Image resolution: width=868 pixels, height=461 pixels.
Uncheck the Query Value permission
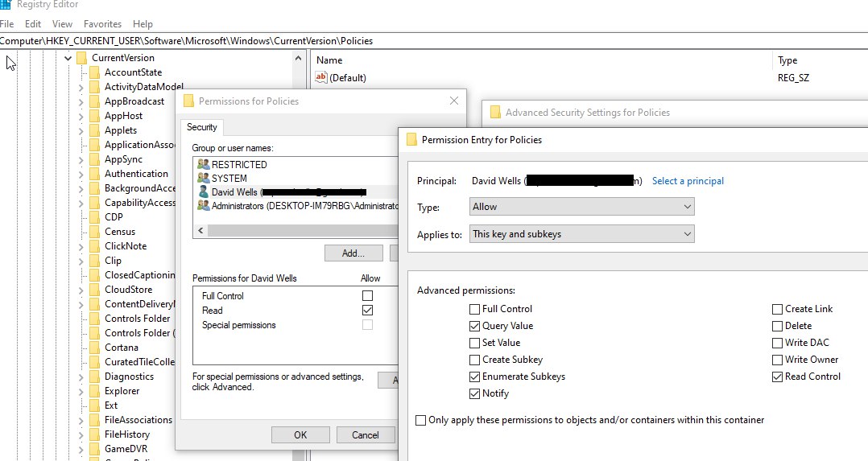(474, 326)
